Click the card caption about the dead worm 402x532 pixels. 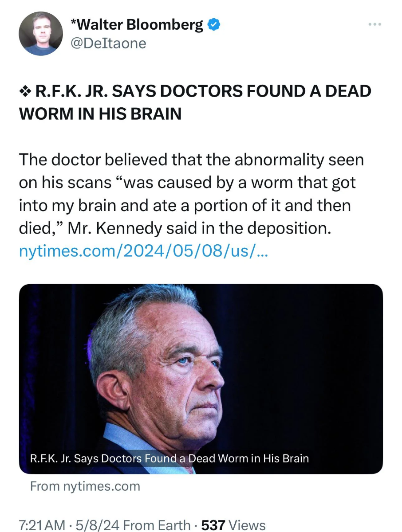[x=169, y=458]
